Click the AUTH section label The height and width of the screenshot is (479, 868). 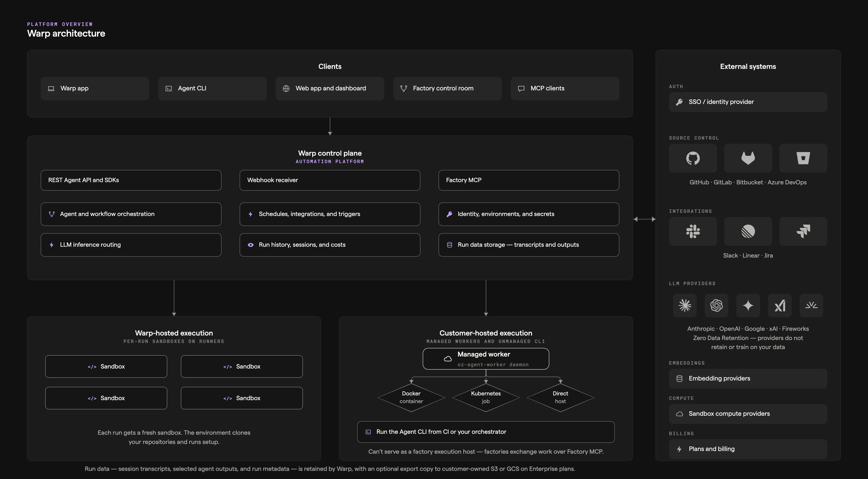676,87
